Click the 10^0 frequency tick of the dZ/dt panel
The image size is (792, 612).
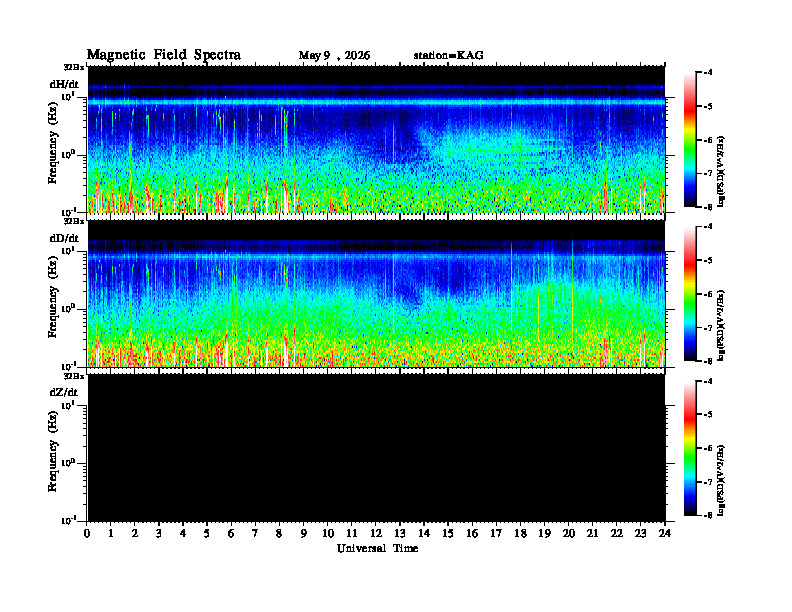pyautogui.click(x=68, y=463)
